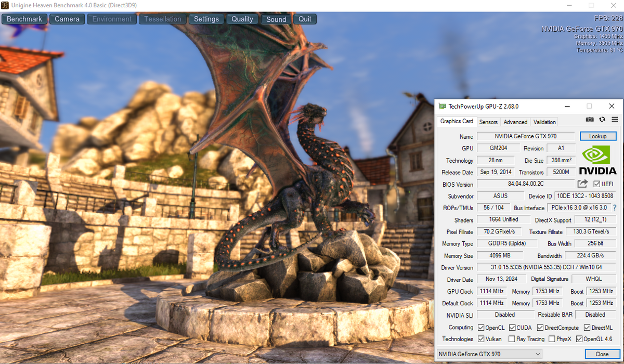This screenshot has width=624, height=364.
Task: Click the Lookup button
Action: [598, 136]
